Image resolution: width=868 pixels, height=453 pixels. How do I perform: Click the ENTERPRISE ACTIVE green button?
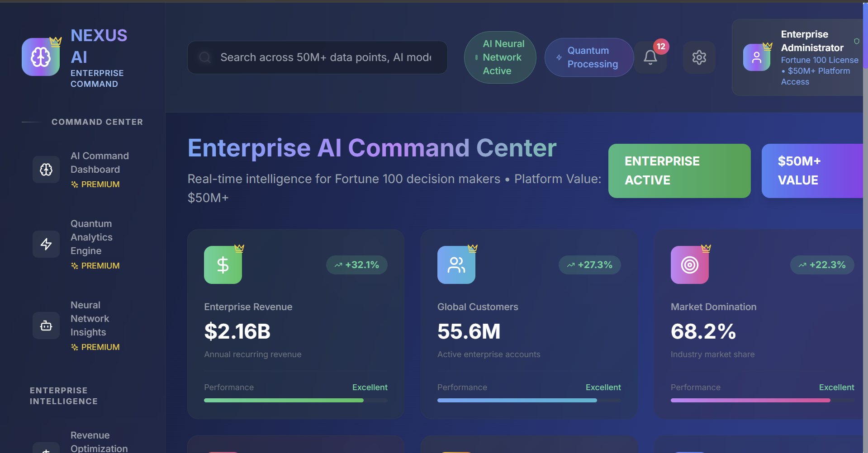pos(679,171)
